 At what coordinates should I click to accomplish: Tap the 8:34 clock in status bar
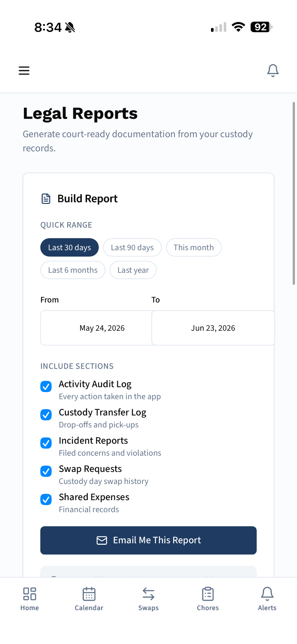[48, 27]
